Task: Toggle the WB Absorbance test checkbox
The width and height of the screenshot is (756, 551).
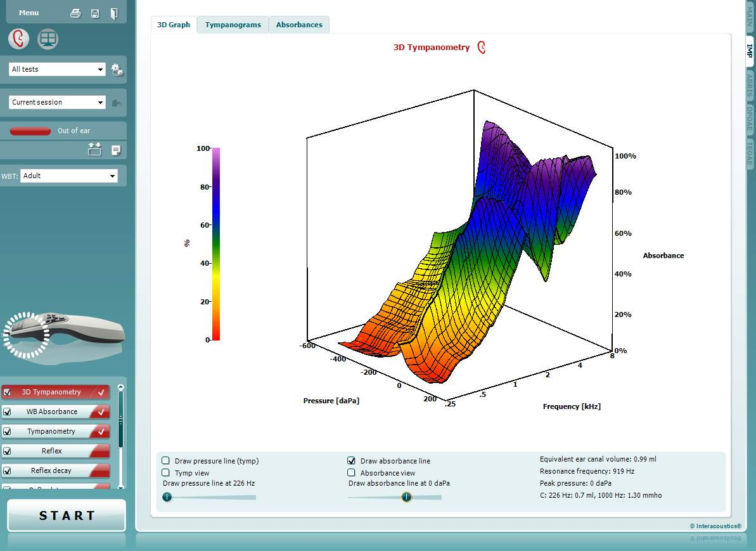Action: (x=7, y=412)
